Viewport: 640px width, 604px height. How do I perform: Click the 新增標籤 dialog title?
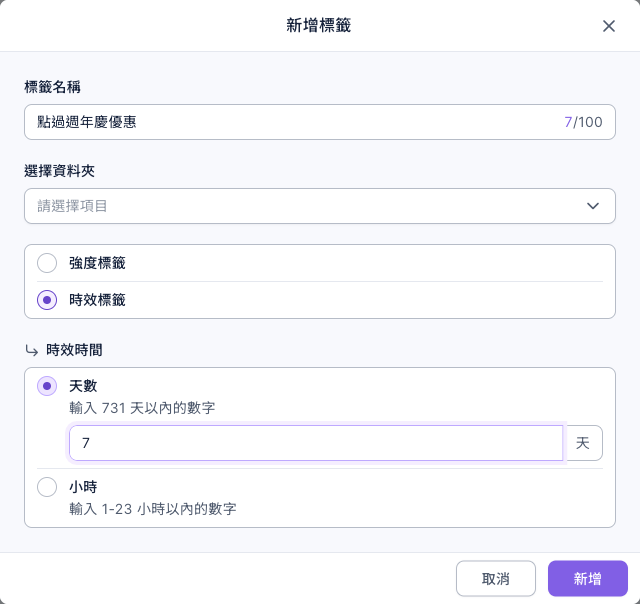[318, 25]
